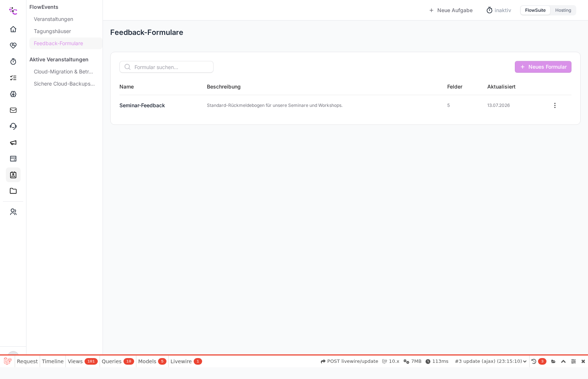The image size is (588, 379).
Task: Click the POST livewire/update route label
Action: pos(349,361)
